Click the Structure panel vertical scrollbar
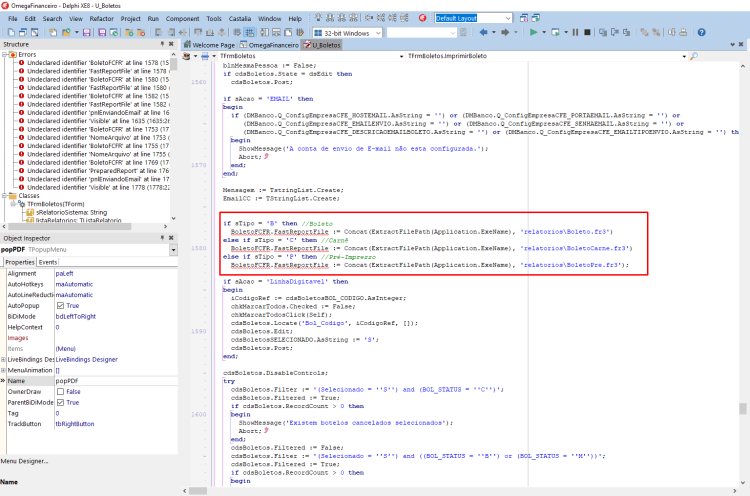Image resolution: width=750 pixels, height=496 pixels. [174, 136]
